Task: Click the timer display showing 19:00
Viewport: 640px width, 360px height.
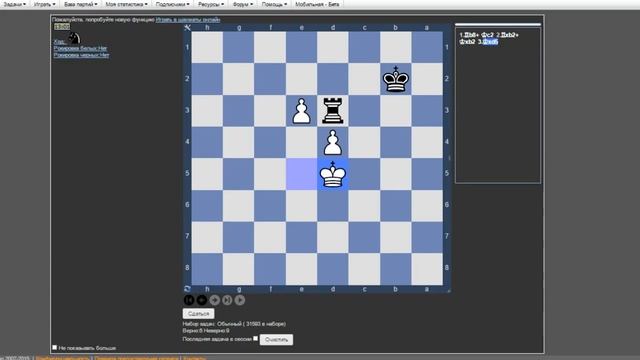Action: (62, 27)
